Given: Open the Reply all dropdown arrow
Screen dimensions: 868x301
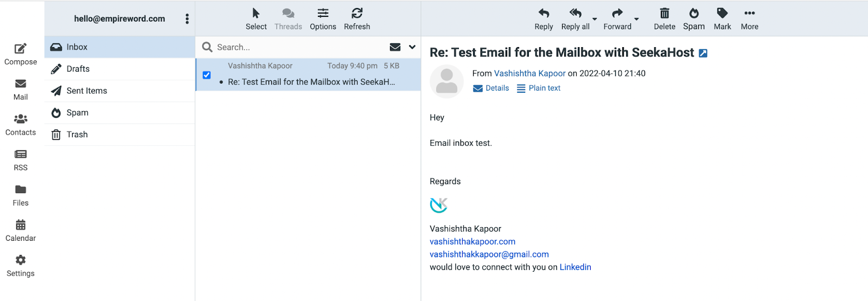Looking at the screenshot, I should pos(595,19).
